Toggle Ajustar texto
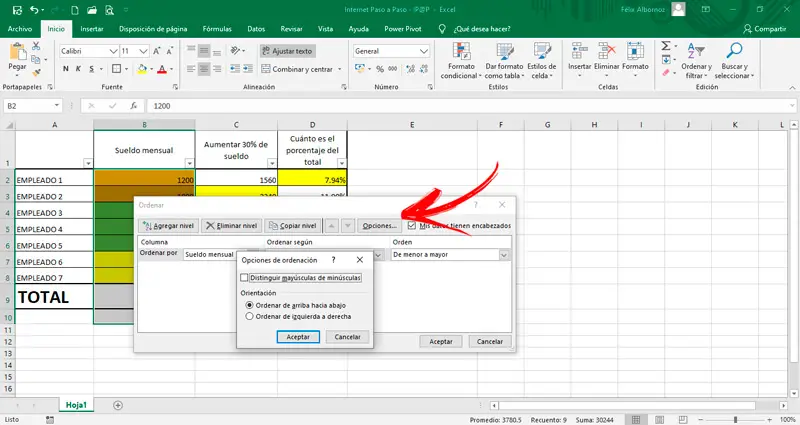Screen dimensions: 800x425 288,51
